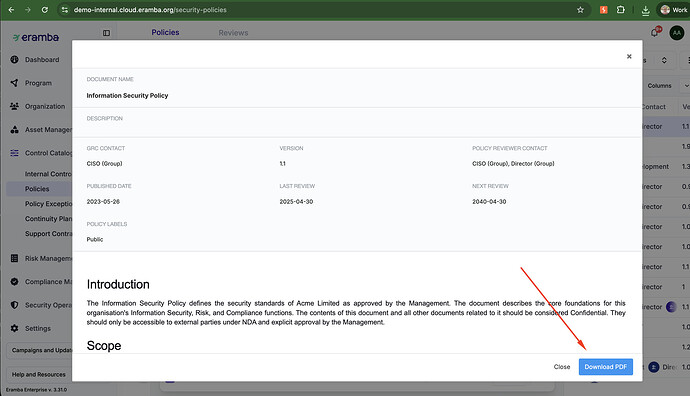Click the Organization people icon
The height and width of the screenshot is (396, 690).
pos(15,106)
